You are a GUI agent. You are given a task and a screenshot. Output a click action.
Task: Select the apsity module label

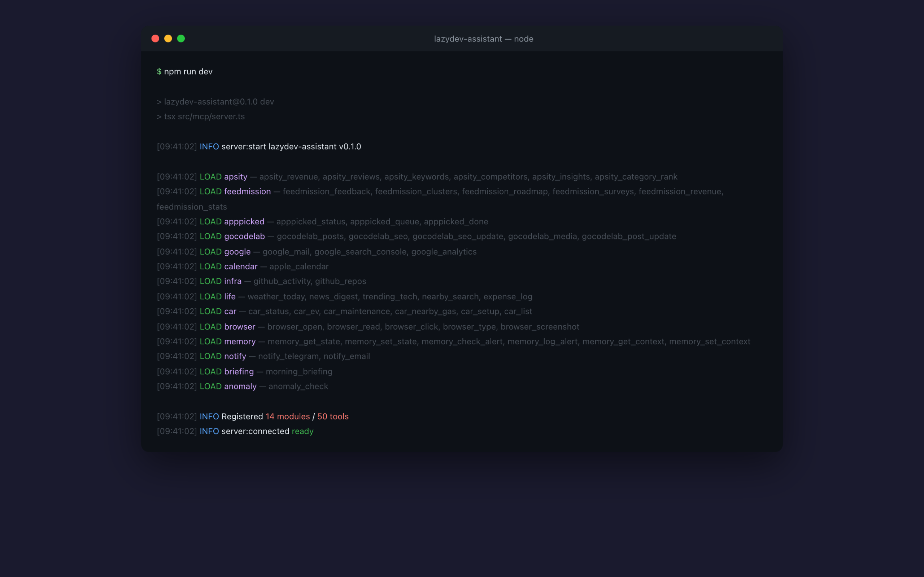(x=235, y=177)
